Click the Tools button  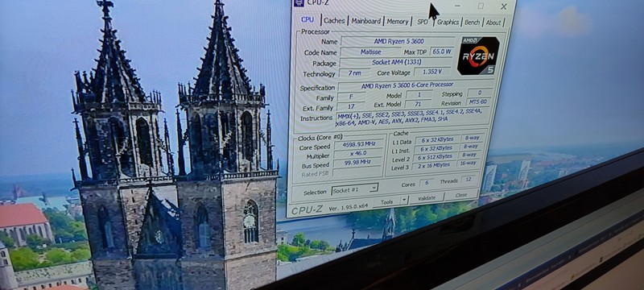tap(386, 201)
